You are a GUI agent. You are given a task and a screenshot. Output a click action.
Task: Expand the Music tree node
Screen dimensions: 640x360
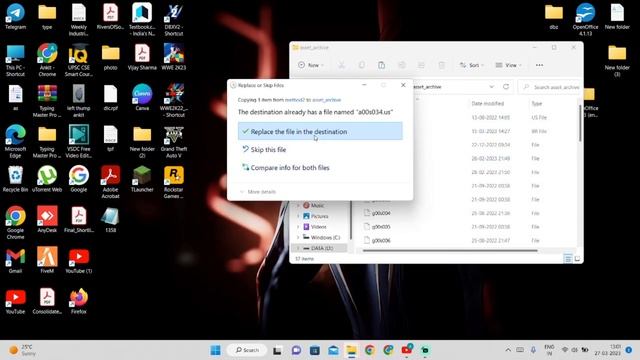298,205
